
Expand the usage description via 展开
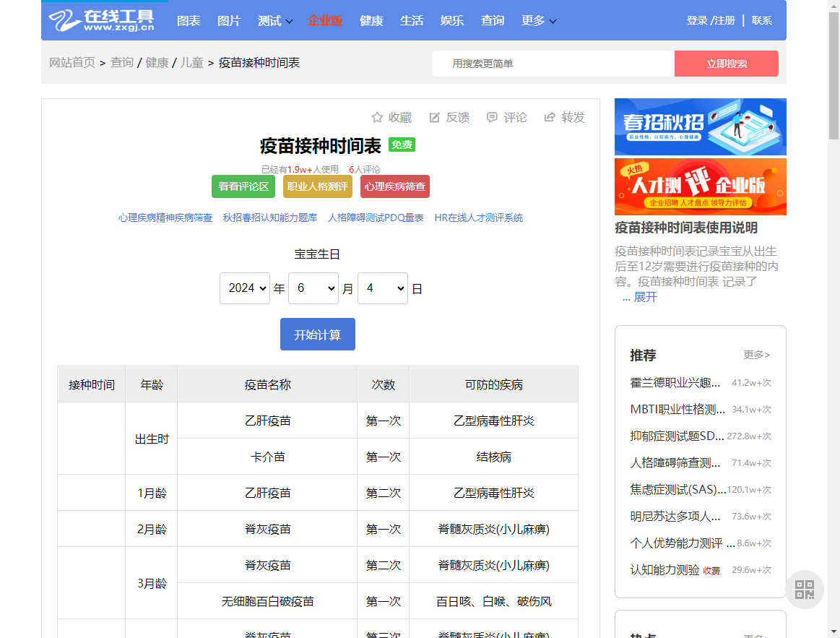(x=645, y=297)
